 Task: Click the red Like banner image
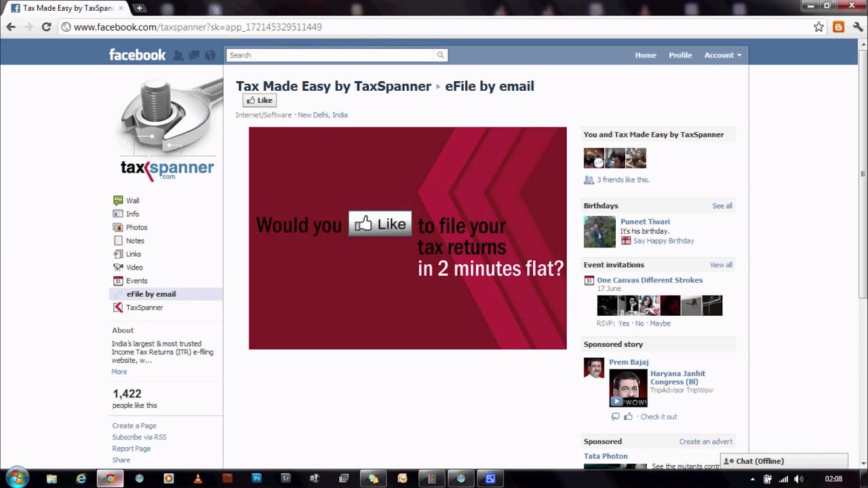tap(408, 239)
